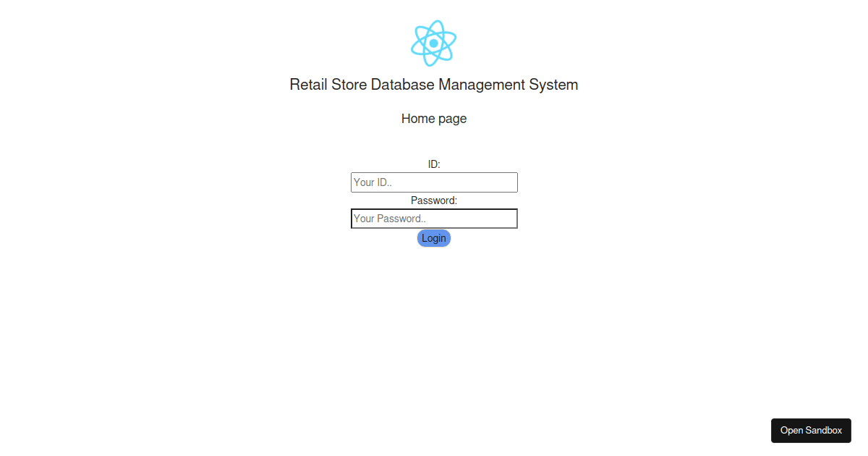The height and width of the screenshot is (456, 868).
Task: Click the password entry box with thick border
Action: pyautogui.click(x=434, y=218)
